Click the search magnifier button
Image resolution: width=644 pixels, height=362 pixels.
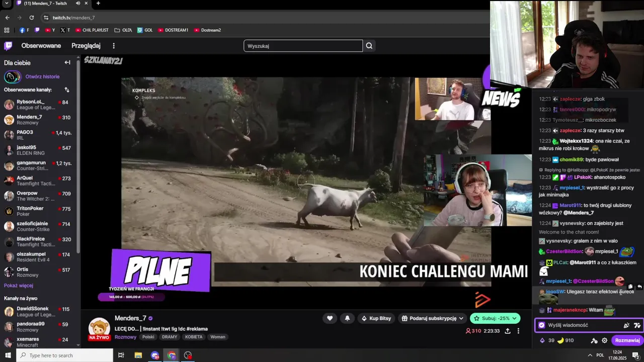tap(369, 46)
